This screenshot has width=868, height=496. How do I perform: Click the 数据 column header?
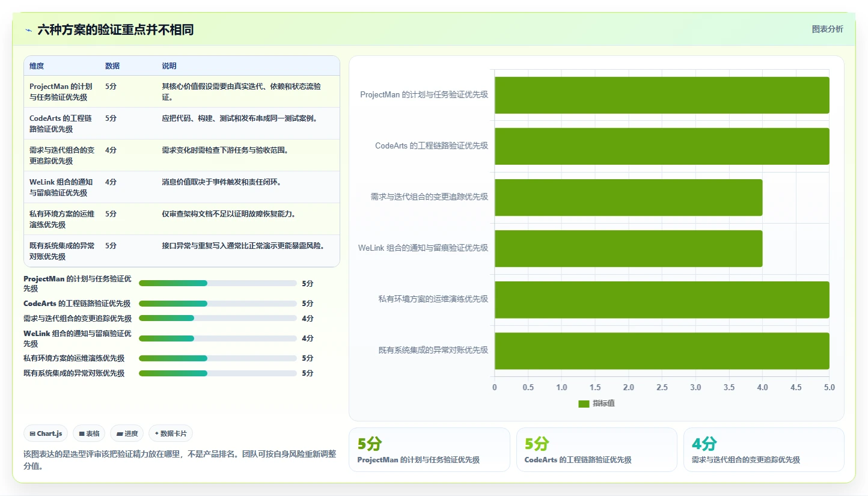112,66
